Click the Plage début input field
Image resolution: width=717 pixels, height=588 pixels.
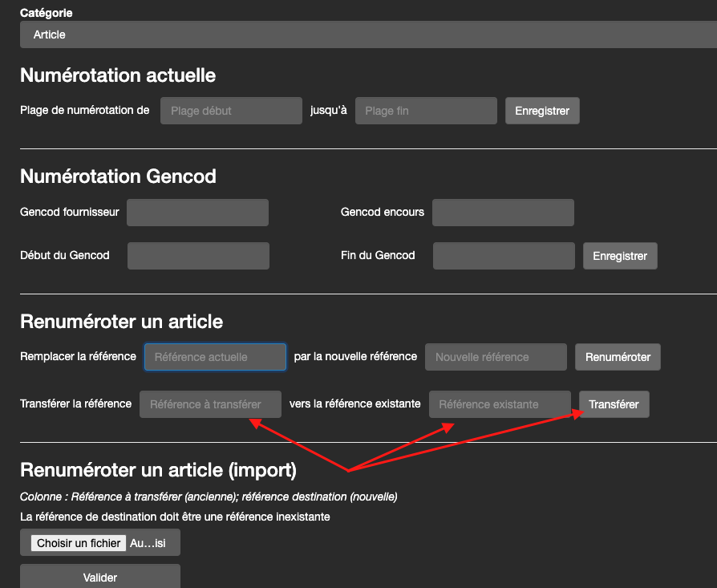pyautogui.click(x=231, y=111)
